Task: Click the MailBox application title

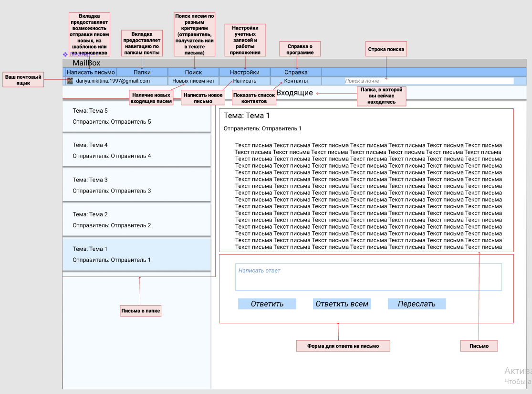Action: click(86, 63)
